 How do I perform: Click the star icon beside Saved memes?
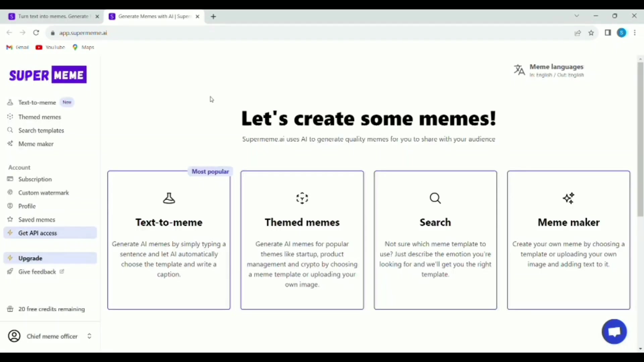click(x=10, y=219)
